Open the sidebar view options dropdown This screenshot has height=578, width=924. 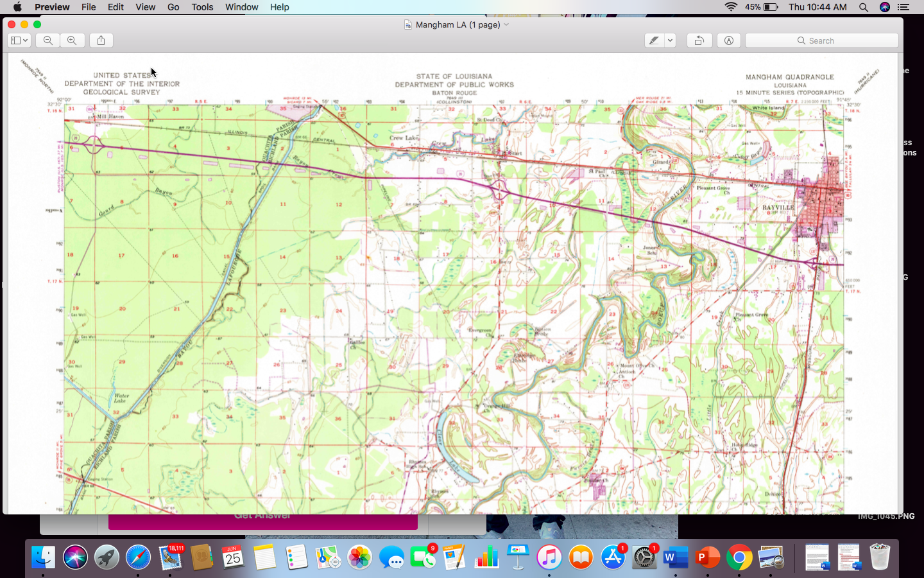[26, 40]
